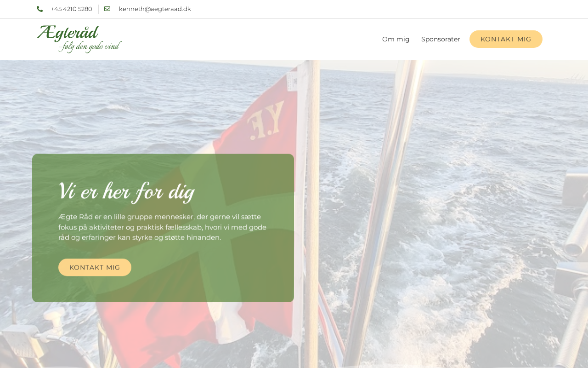
Task: Click the "følg den gode vind" tagline
Action: coord(91,46)
